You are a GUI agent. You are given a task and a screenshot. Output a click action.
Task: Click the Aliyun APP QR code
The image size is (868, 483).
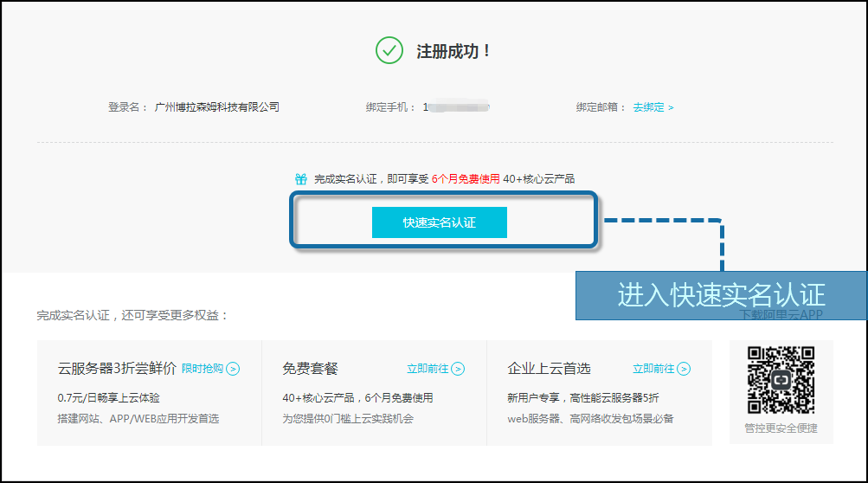pyautogui.click(x=781, y=380)
